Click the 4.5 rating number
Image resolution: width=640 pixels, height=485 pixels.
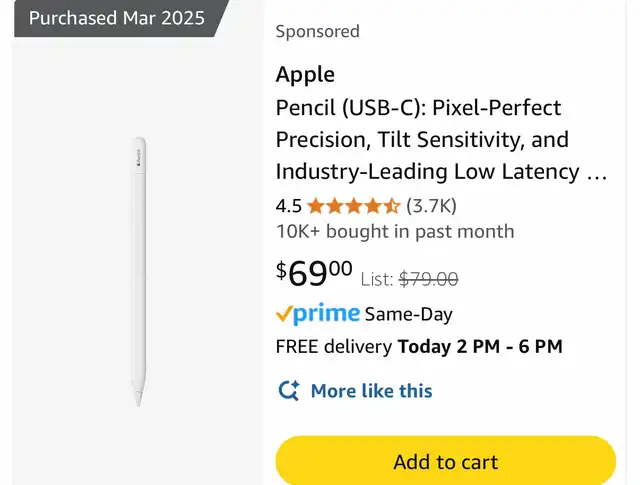pyautogui.click(x=288, y=206)
